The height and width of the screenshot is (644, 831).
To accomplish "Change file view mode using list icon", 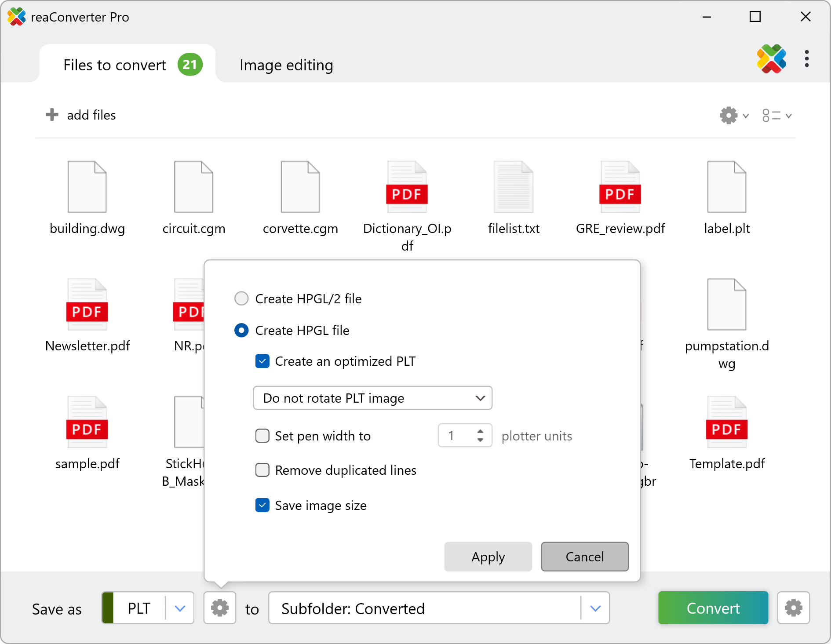I will [x=776, y=116].
